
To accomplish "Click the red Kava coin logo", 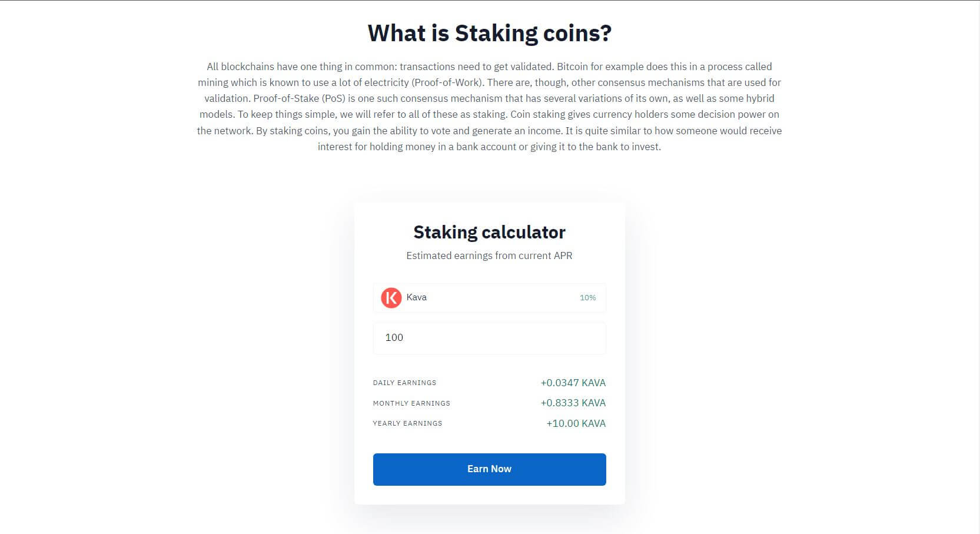I will click(391, 298).
